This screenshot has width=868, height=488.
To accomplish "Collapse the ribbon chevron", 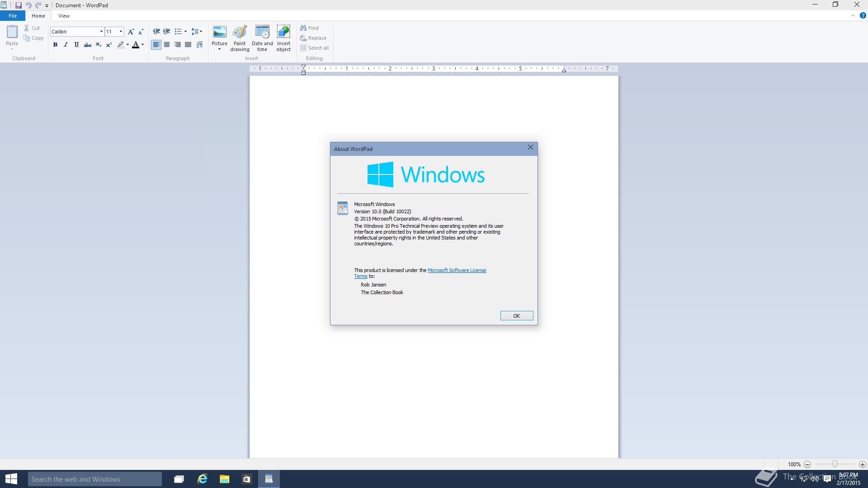I will click(x=853, y=15).
